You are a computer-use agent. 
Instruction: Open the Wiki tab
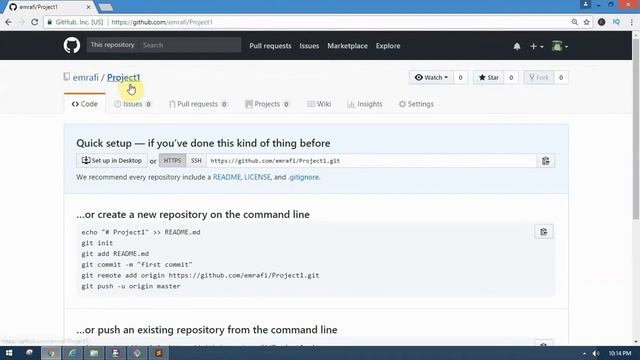coord(319,104)
